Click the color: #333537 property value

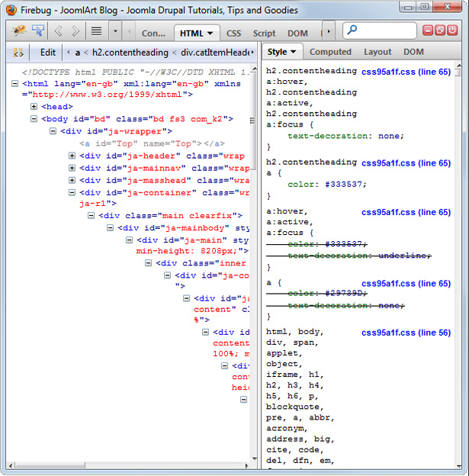[345, 185]
